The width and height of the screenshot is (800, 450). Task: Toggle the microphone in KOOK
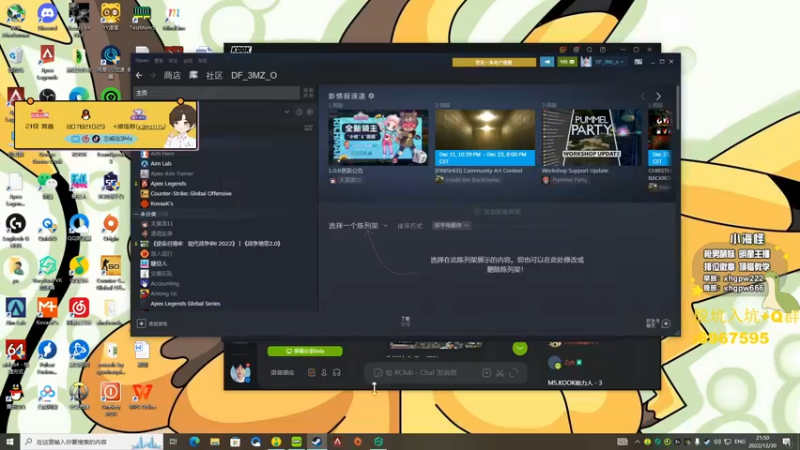pos(324,373)
